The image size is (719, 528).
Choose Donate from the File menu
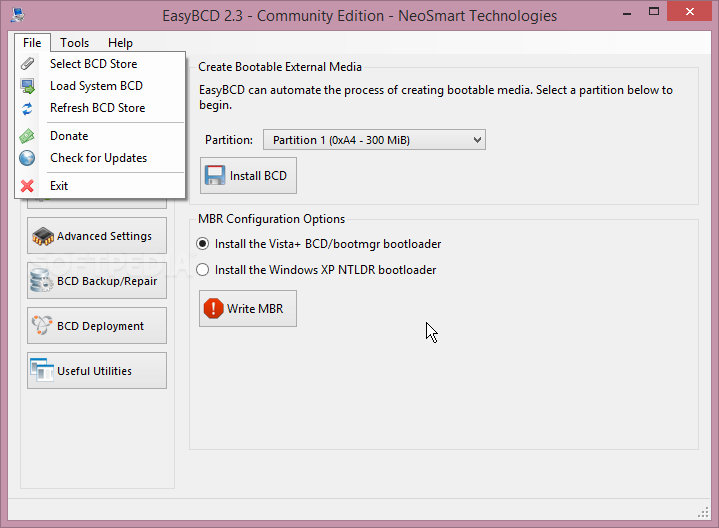[100, 136]
